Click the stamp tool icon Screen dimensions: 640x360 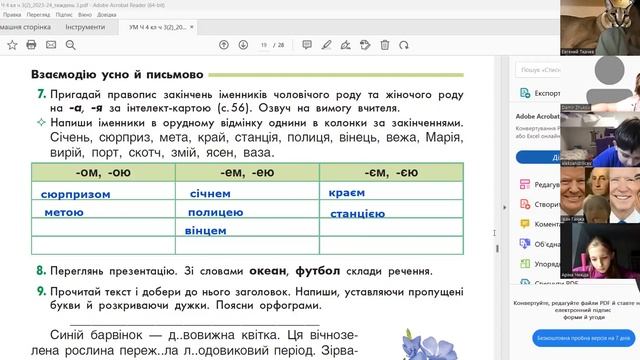click(365, 45)
